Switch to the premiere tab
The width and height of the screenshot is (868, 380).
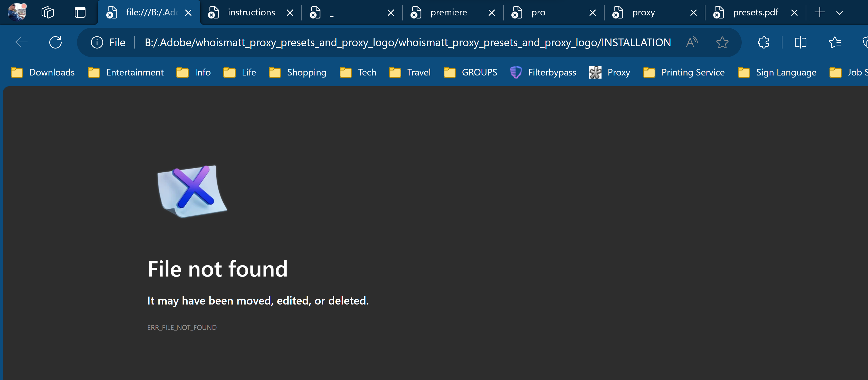(x=448, y=12)
